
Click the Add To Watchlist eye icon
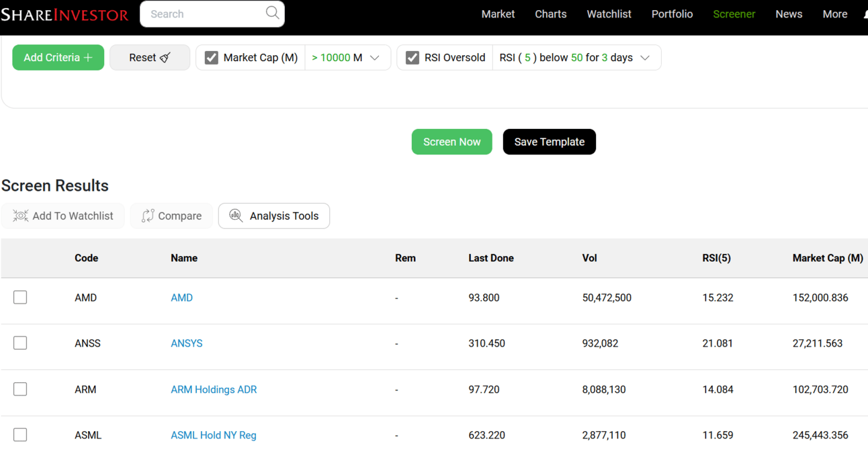click(x=21, y=216)
